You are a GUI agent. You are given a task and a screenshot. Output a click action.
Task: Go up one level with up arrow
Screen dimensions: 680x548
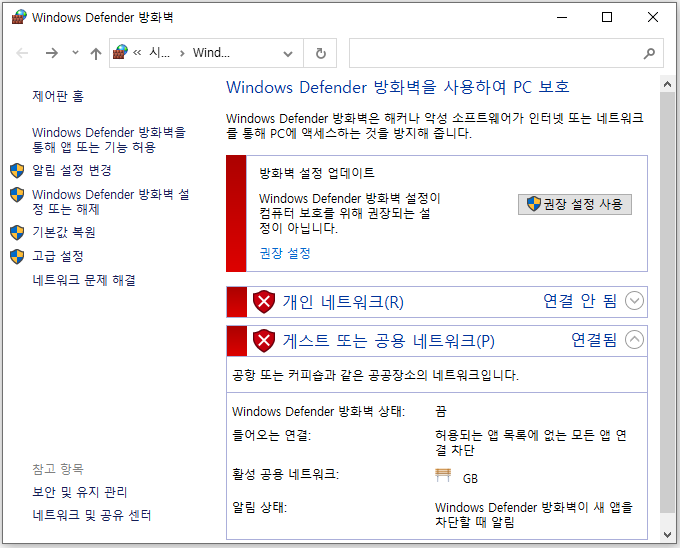click(x=96, y=53)
